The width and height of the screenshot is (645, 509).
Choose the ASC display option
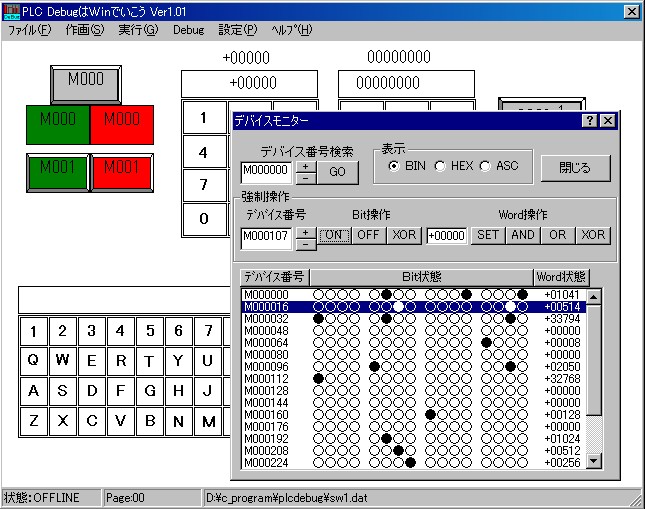pyautogui.click(x=486, y=166)
